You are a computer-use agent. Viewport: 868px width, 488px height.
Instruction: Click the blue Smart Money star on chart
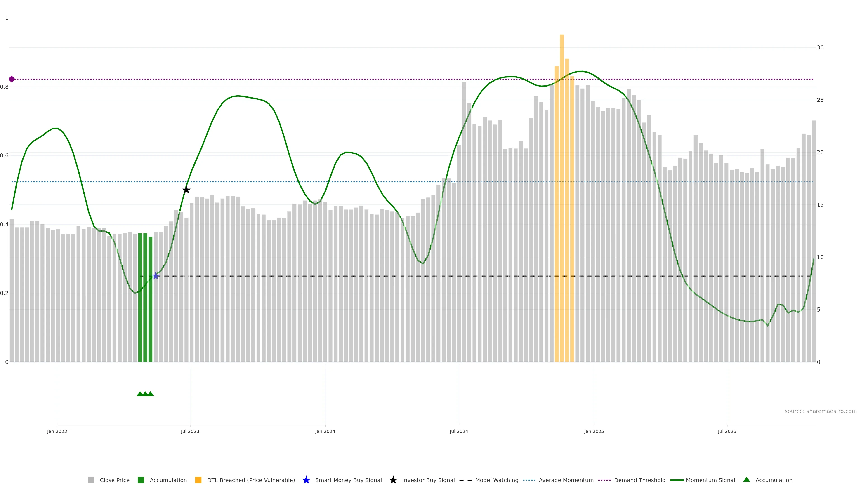pyautogui.click(x=155, y=276)
